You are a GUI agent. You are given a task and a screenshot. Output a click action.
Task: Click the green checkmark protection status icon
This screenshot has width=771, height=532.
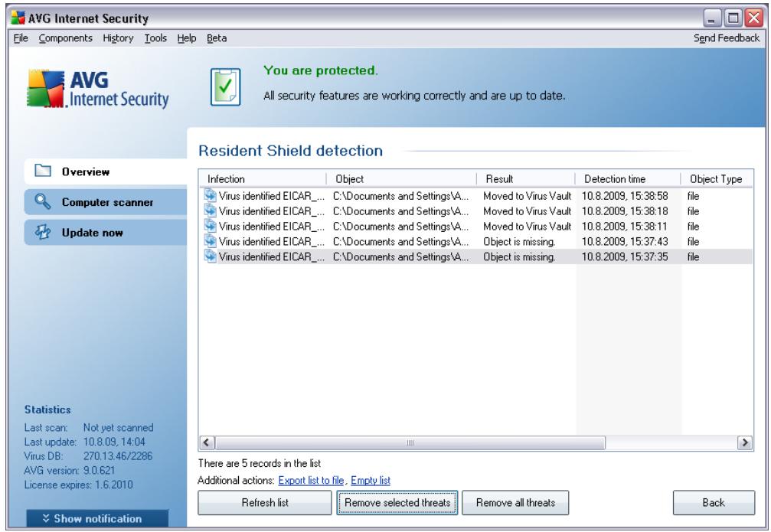click(x=226, y=87)
